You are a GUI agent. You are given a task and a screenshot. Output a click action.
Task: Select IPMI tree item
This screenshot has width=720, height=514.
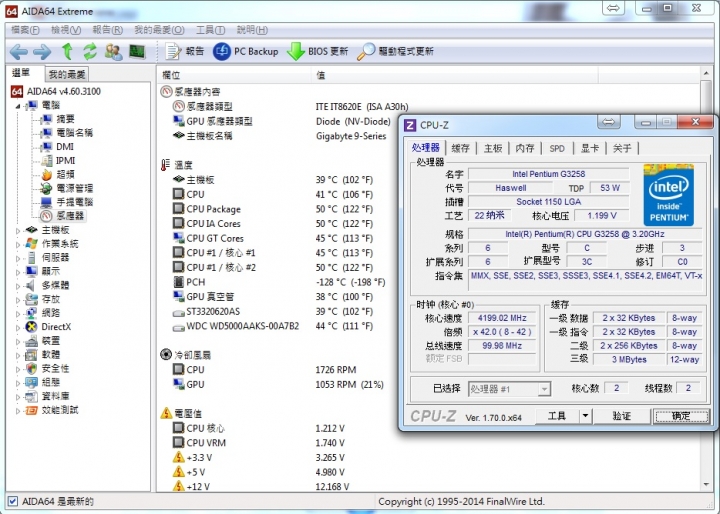(58, 160)
